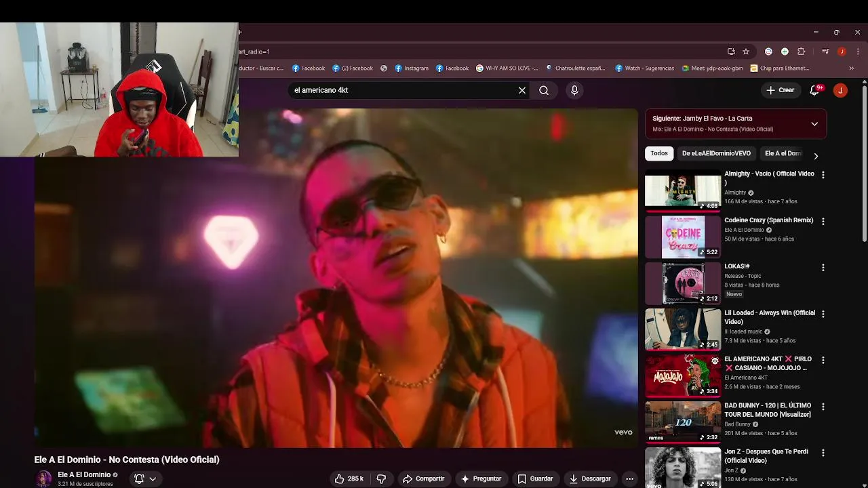Open Ele A El Dominio channel name
868x488 pixels.
[84, 475]
